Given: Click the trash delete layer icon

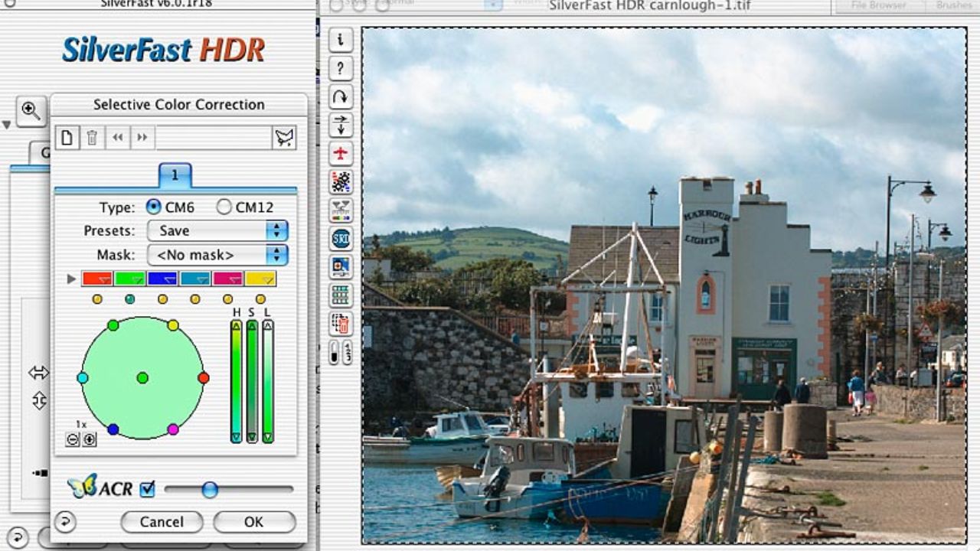Looking at the screenshot, I should click(92, 138).
